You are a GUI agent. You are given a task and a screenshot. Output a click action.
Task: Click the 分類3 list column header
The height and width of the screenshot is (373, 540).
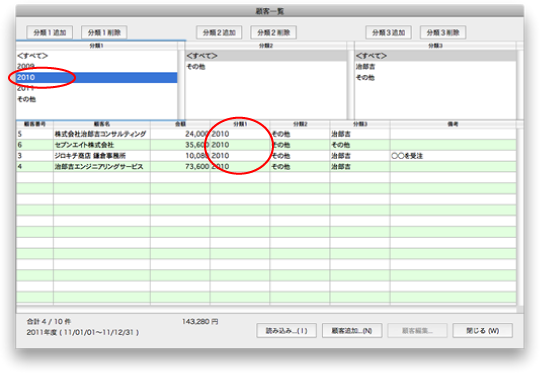point(435,46)
